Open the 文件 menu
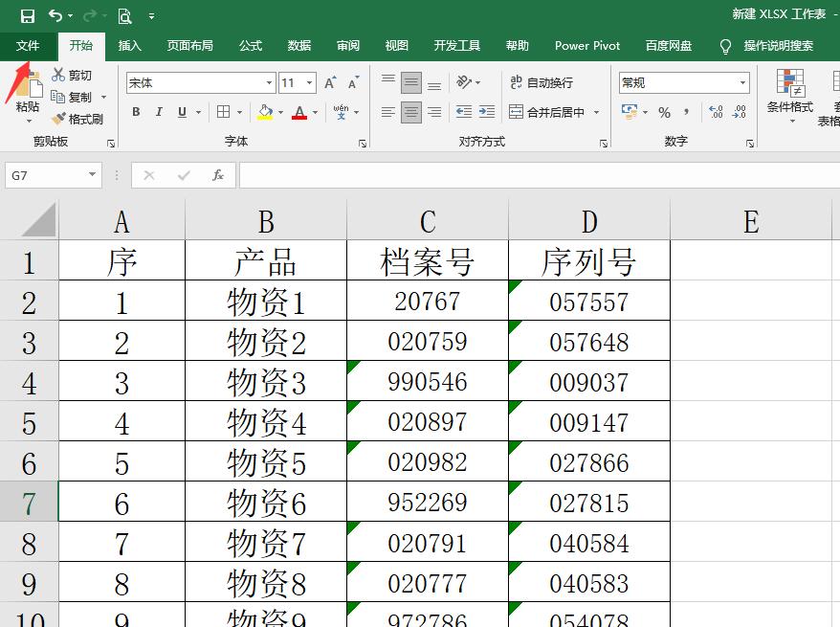The image size is (840, 627). [28, 45]
